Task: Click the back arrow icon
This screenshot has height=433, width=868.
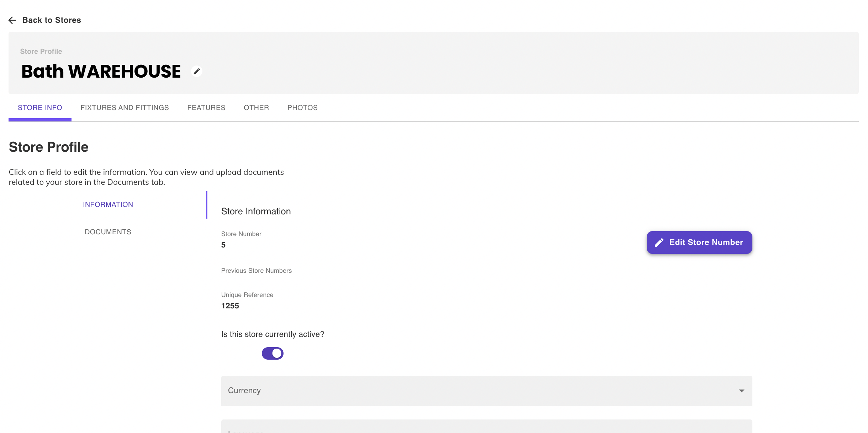Action: pyautogui.click(x=12, y=20)
